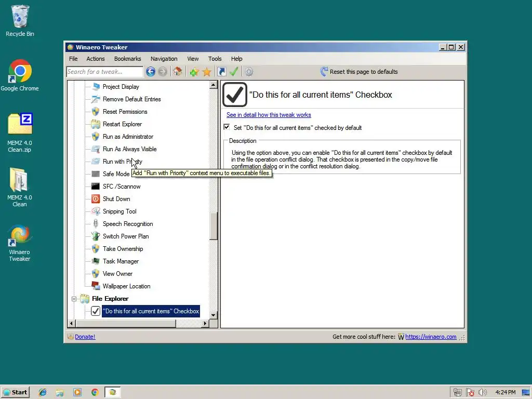Image resolution: width=532 pixels, height=399 pixels.
Task: Select the File Explorer category label
Action: pos(110,299)
